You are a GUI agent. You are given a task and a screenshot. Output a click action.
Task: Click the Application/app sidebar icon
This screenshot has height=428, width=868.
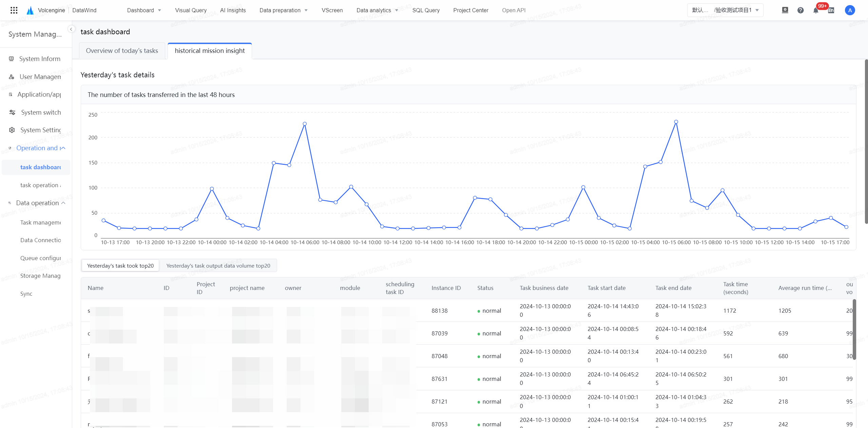pyautogui.click(x=11, y=94)
